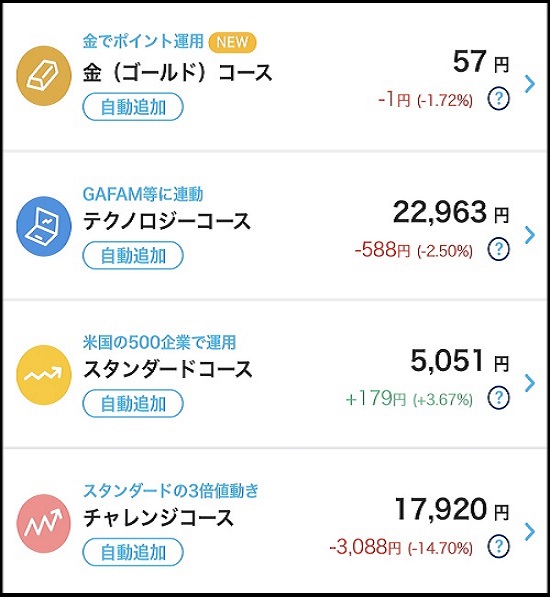Tap the gold bar course icon
Screen dimensions: 550x597
(43, 76)
